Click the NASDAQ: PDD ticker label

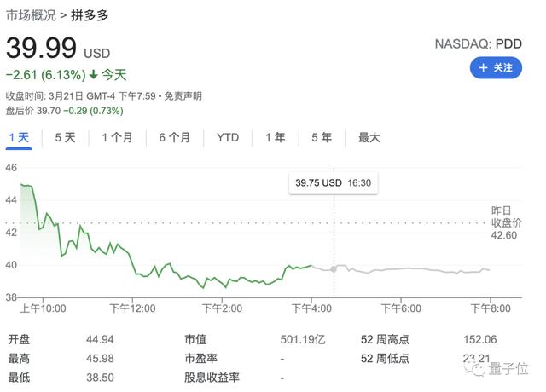pyautogui.click(x=479, y=42)
